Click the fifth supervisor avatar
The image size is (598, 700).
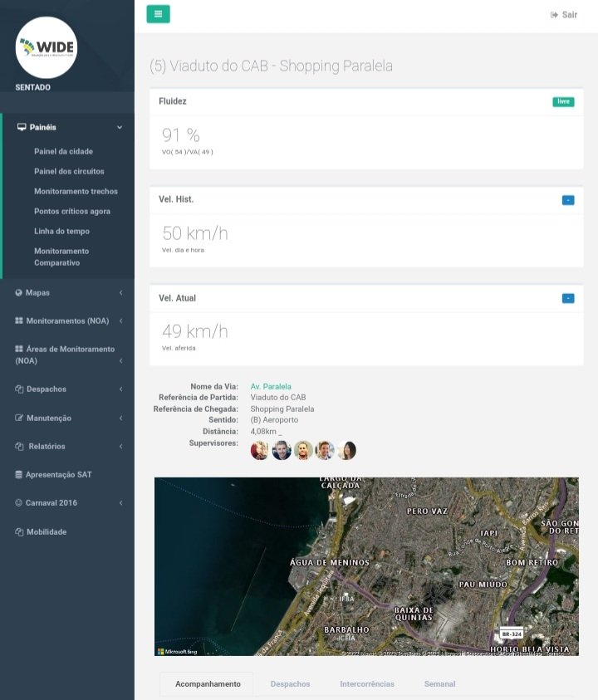pyautogui.click(x=347, y=450)
